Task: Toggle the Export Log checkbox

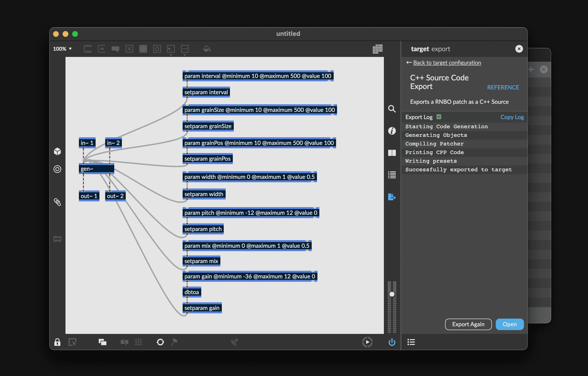Action: pos(439,117)
